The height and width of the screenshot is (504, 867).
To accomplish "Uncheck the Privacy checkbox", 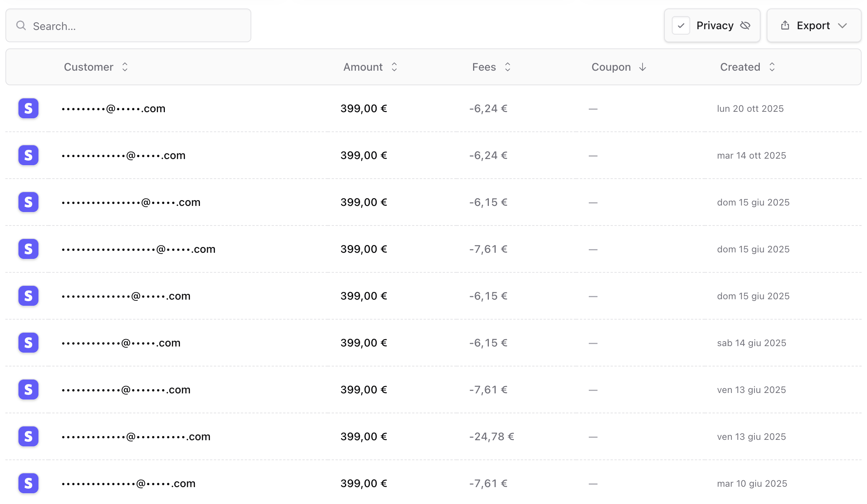I will coord(681,25).
